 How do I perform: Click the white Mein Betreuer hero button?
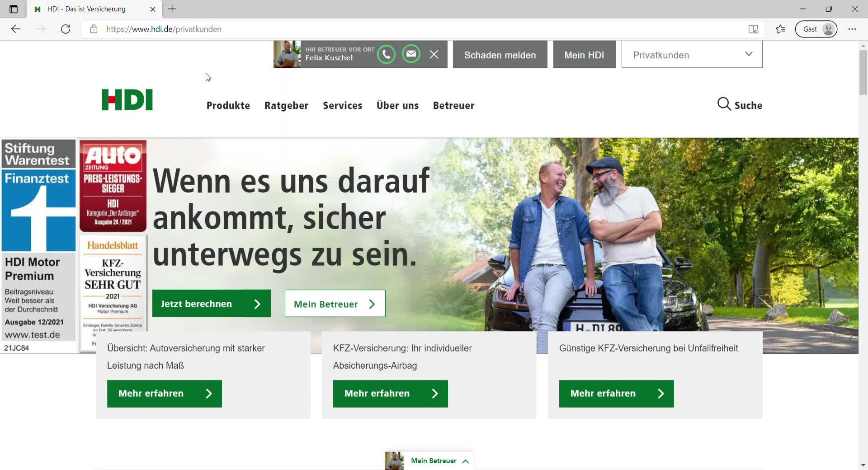[x=335, y=304]
